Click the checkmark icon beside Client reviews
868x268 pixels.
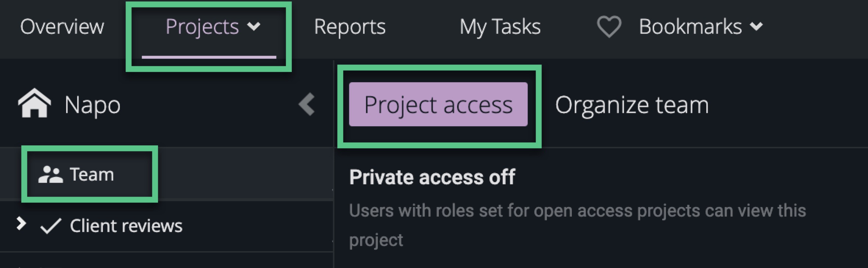50,226
